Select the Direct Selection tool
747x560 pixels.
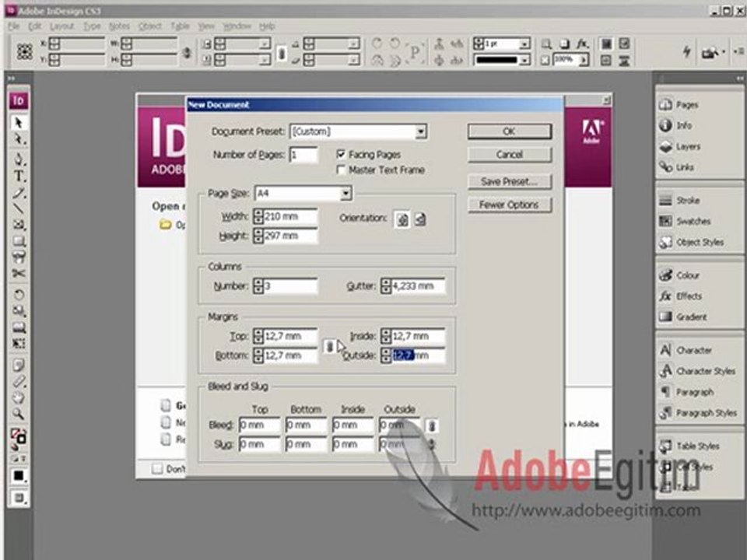[x=19, y=139]
